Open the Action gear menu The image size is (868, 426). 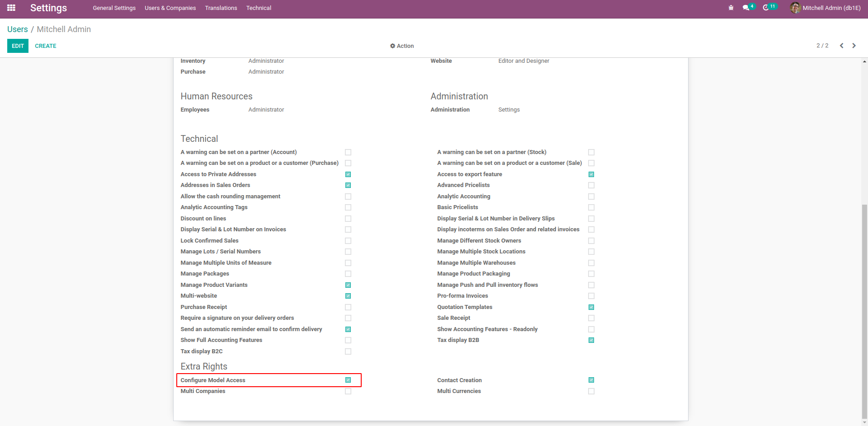[x=402, y=46]
